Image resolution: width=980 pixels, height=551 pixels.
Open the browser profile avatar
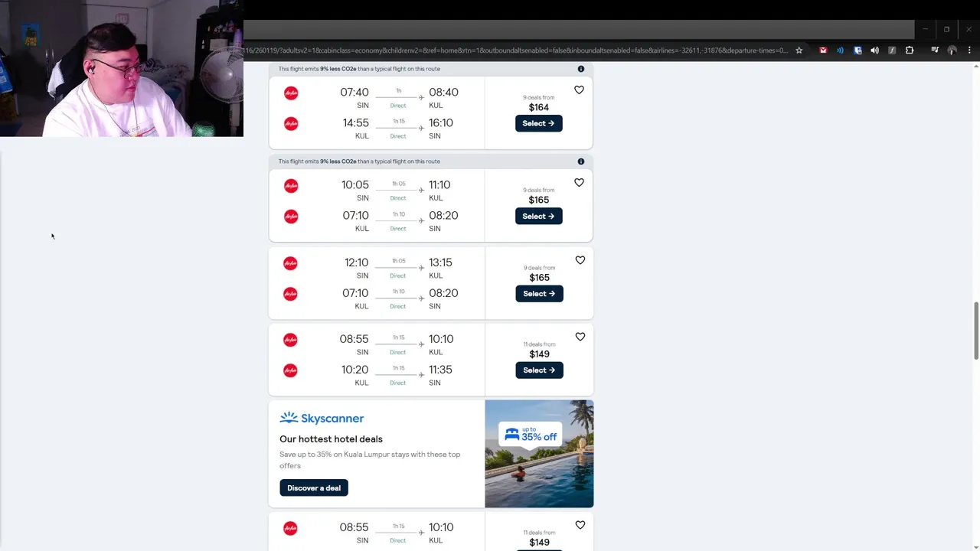(952, 51)
